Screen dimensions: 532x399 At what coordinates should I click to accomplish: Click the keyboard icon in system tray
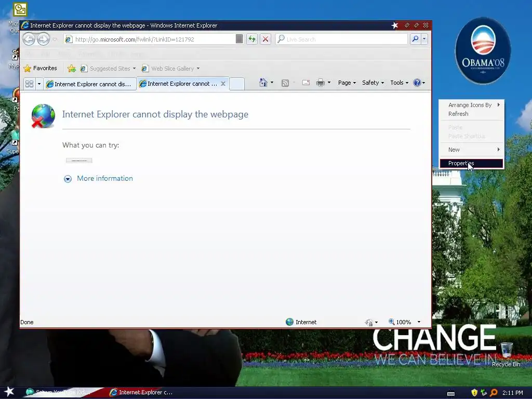[x=450, y=393]
